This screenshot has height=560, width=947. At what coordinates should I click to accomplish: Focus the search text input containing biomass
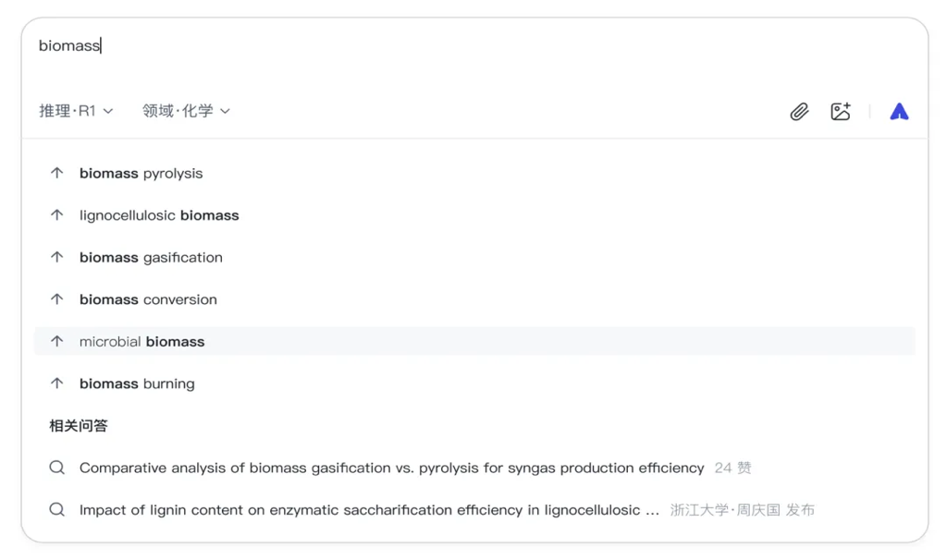[x=474, y=46]
